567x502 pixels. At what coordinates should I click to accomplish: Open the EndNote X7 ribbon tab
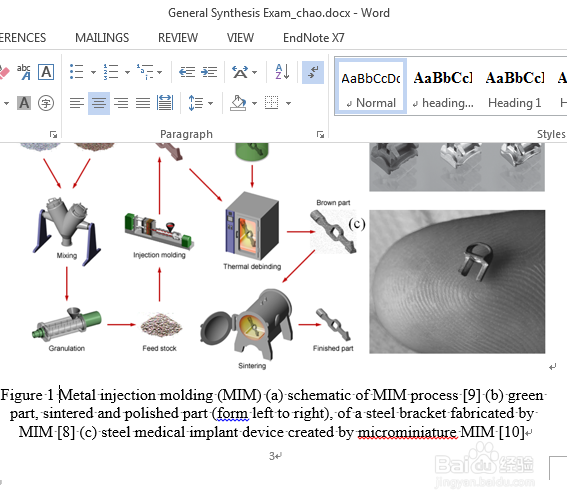314,38
